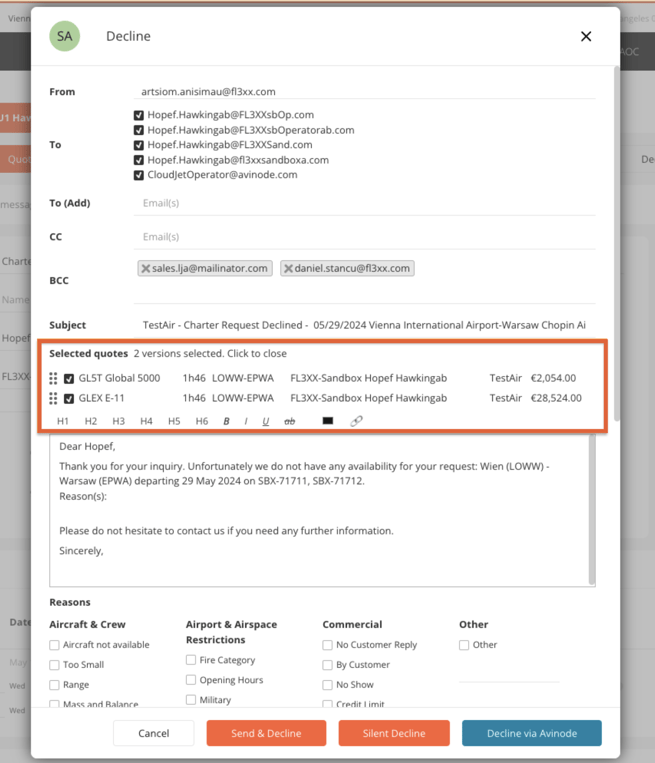The width and height of the screenshot is (655, 763).
Task: Check Too Small reason
Action: [54, 665]
